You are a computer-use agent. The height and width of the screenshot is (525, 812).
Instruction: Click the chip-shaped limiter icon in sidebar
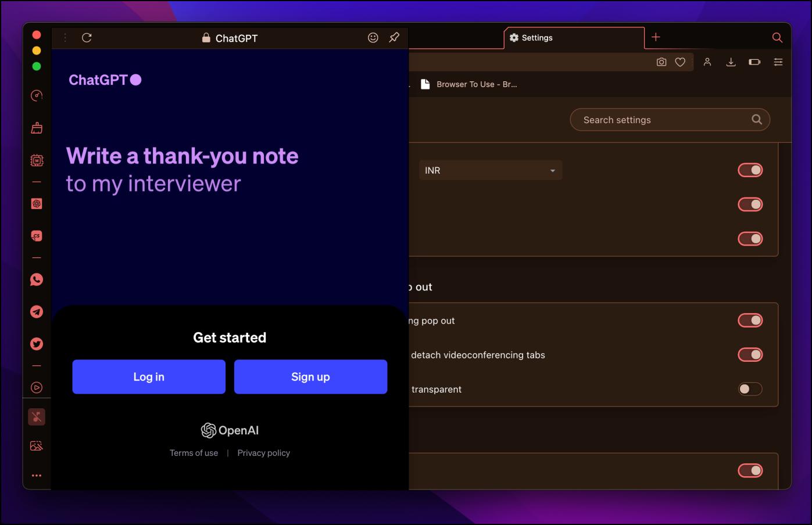(37, 160)
